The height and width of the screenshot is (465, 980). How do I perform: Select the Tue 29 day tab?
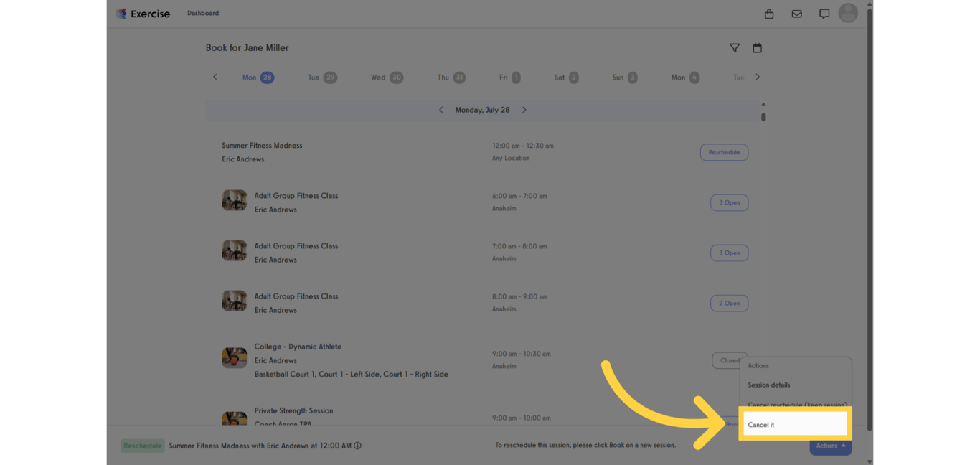tap(322, 77)
